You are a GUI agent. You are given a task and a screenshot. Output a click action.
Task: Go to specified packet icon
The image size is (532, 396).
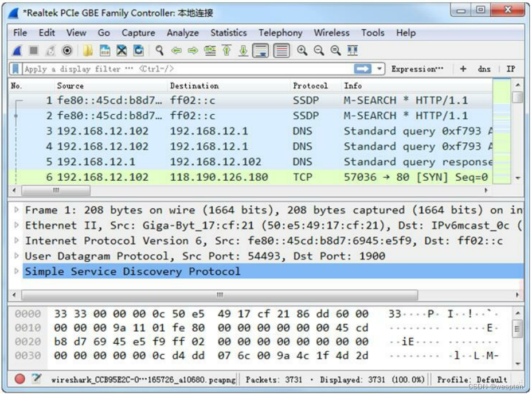pyautogui.click(x=210, y=51)
